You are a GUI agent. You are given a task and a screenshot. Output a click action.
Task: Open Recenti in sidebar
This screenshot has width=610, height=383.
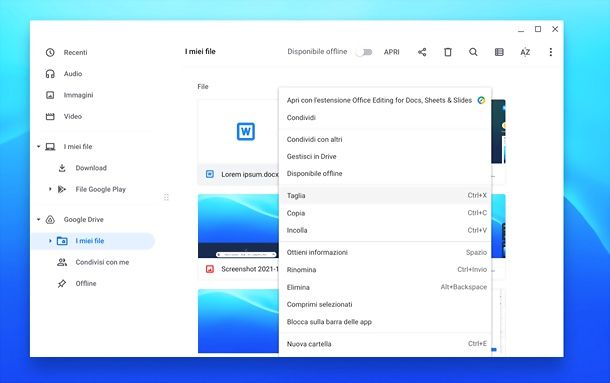click(75, 52)
